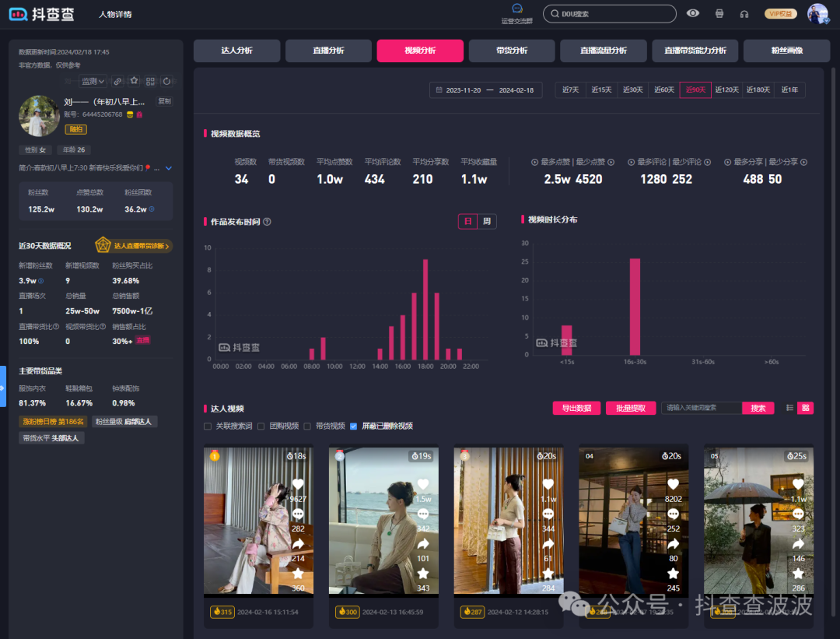Click help icon next to 作品发布时间

coord(267,222)
